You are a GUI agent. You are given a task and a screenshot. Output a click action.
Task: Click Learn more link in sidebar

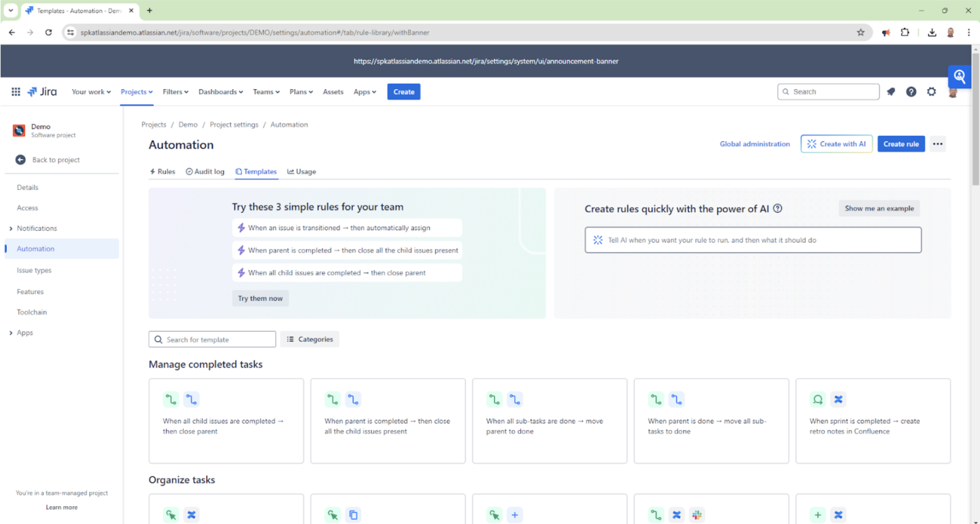click(61, 508)
